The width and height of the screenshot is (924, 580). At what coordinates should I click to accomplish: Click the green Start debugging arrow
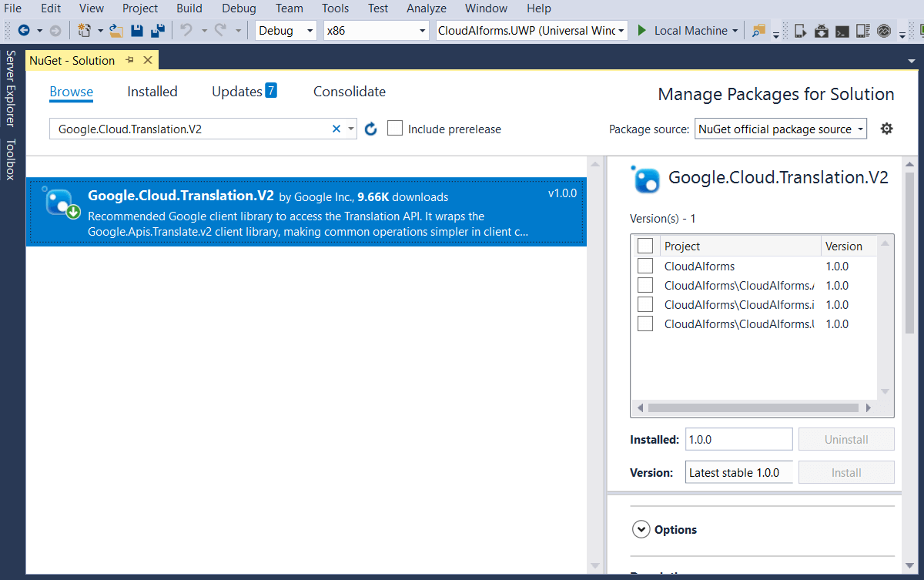click(x=641, y=31)
